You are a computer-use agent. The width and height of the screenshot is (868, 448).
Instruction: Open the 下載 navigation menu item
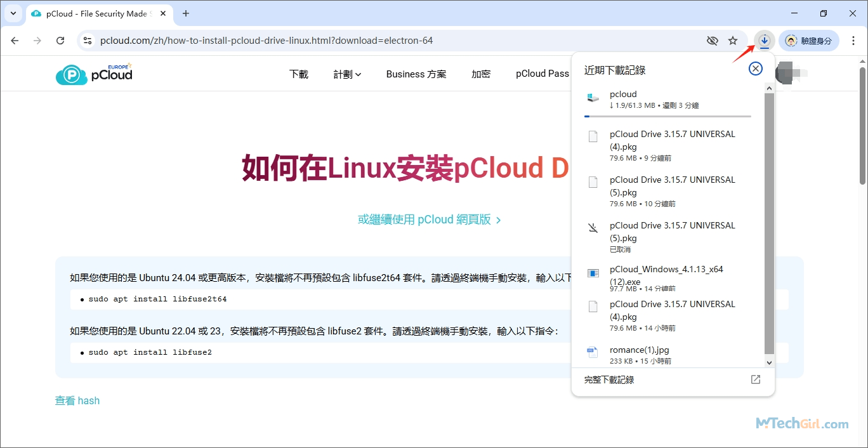coord(299,74)
